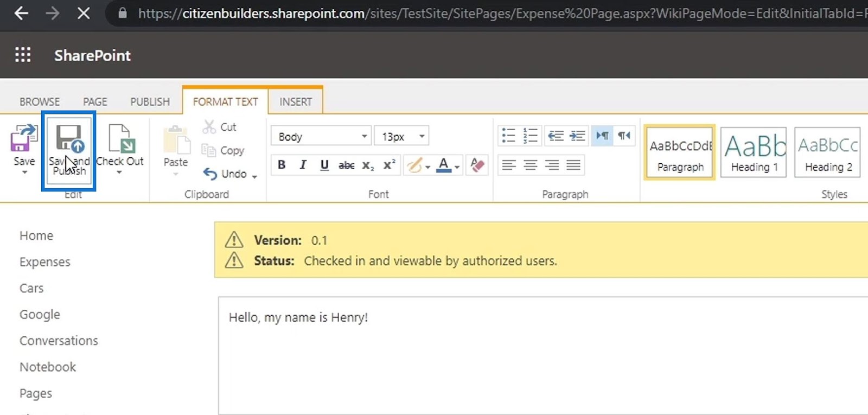Click the browser back arrow
868x415 pixels.
[21, 13]
